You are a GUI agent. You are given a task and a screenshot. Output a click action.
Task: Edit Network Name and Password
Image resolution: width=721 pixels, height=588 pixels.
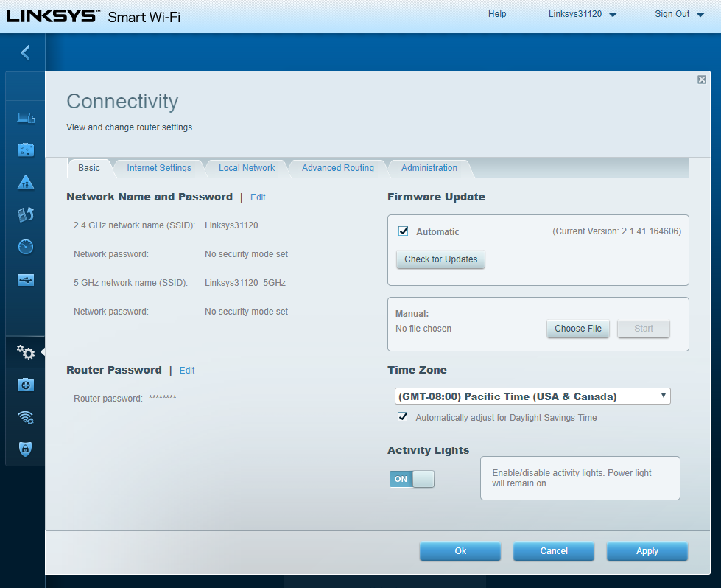pyautogui.click(x=258, y=197)
